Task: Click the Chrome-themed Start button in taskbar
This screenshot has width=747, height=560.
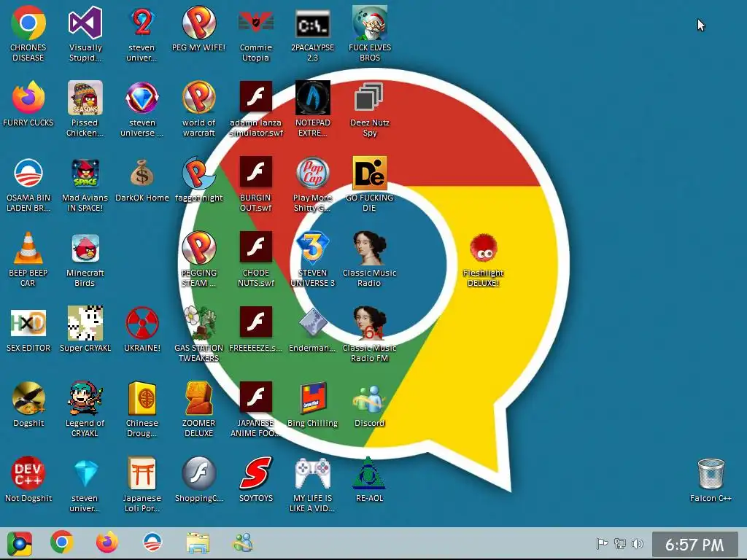Action: tap(20, 543)
